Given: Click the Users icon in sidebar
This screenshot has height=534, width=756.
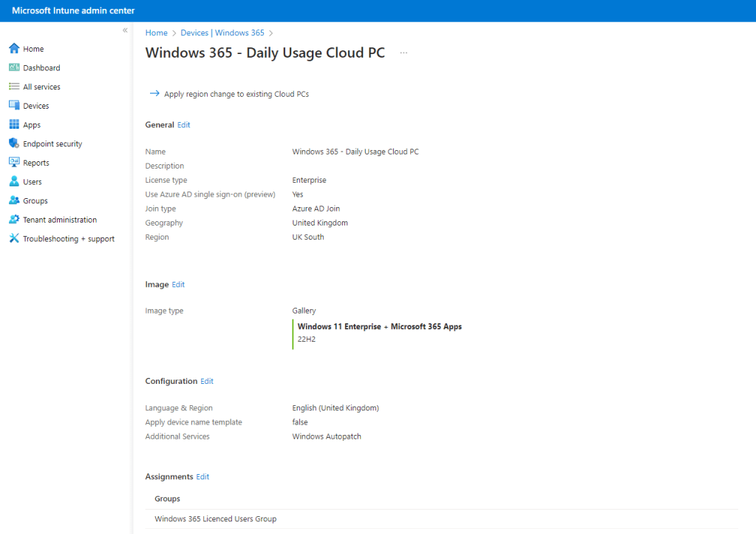Looking at the screenshot, I should click(x=14, y=182).
